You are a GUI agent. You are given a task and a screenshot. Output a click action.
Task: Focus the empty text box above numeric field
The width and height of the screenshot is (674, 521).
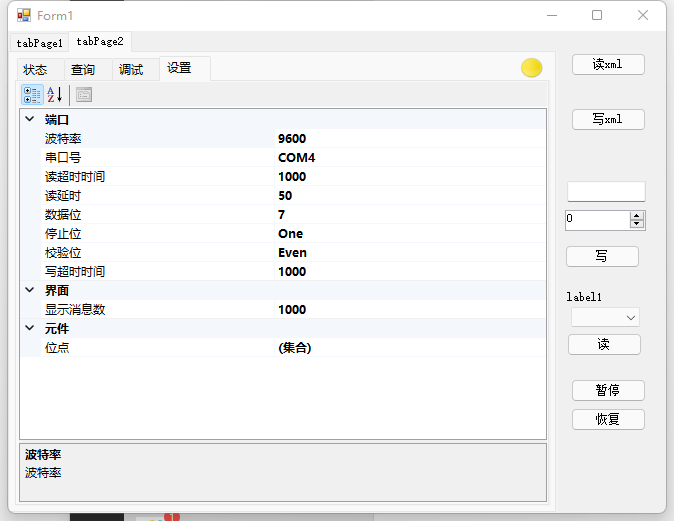click(606, 192)
